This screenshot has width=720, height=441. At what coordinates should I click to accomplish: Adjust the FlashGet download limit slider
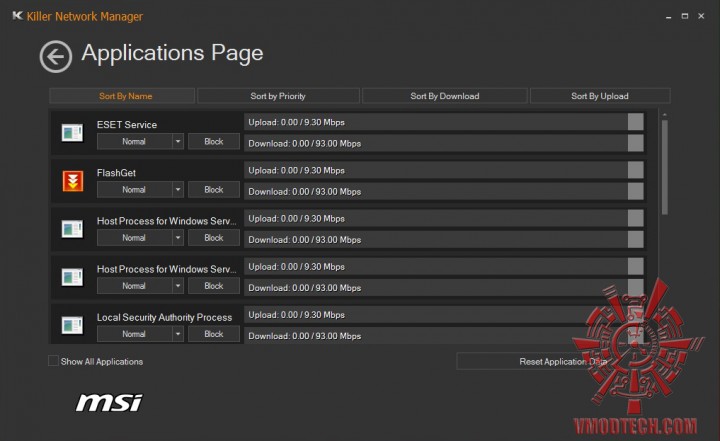tap(636, 192)
